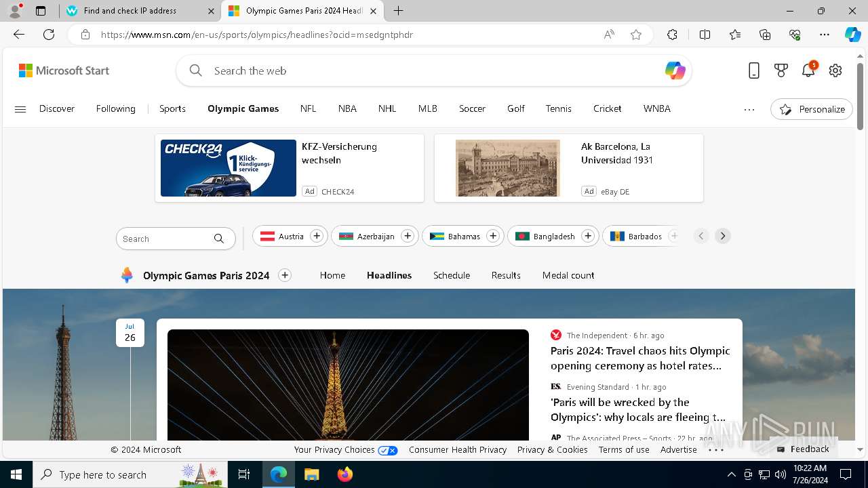Open notifications bell with badge
Viewport: 868px width, 488px height.
[808, 70]
